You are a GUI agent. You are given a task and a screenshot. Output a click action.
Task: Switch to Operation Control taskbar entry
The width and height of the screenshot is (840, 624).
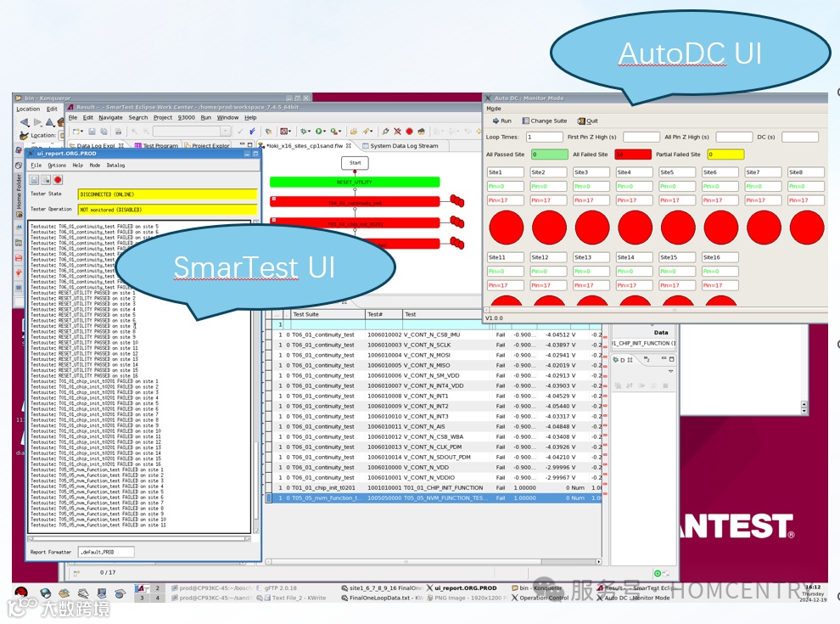[x=540, y=598]
